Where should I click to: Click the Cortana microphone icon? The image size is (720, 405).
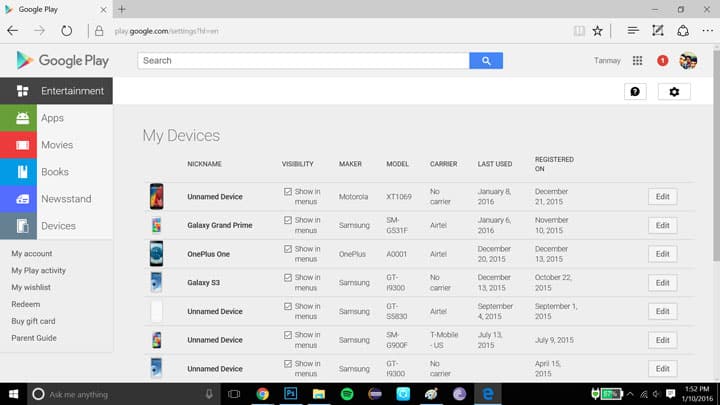pos(209,394)
